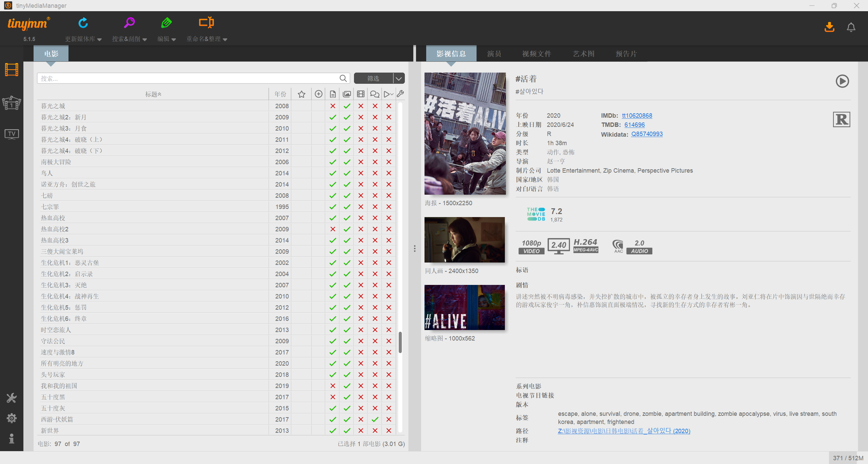868x464 pixels.
Task: Click the search magnifier in search box
Action: click(343, 78)
